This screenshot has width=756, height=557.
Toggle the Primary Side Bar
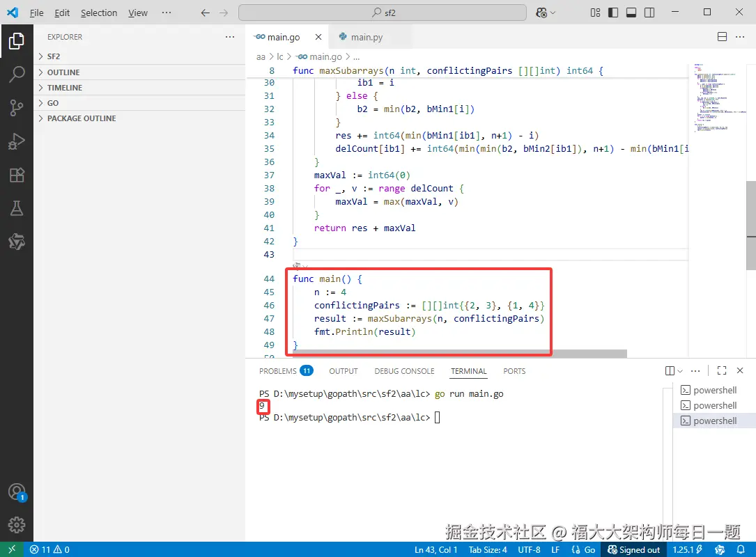pos(613,13)
